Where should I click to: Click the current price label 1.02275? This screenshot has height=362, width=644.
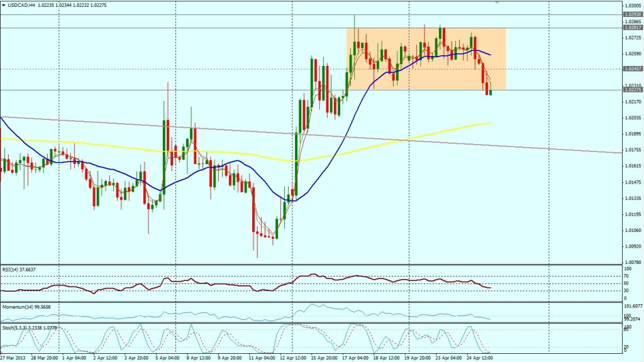click(632, 90)
